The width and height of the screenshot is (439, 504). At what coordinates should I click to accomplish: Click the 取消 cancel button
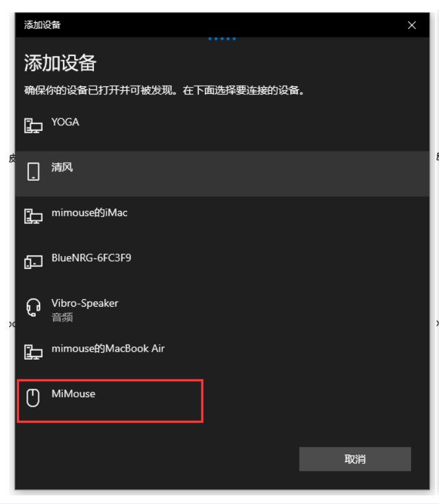[355, 459]
